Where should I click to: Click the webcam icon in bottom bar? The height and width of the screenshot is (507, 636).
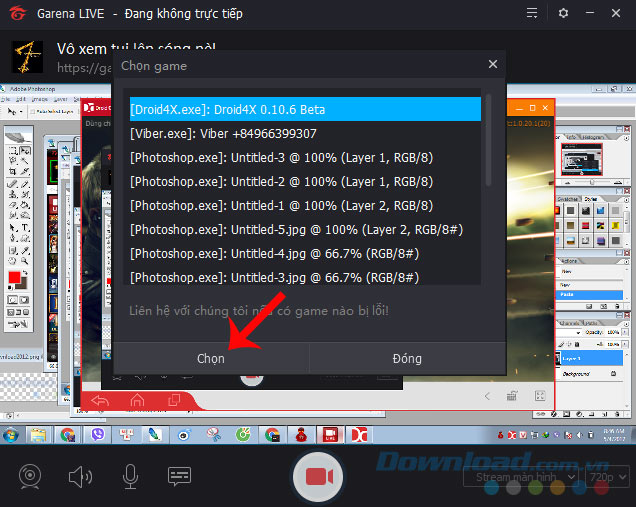[x=30, y=476]
